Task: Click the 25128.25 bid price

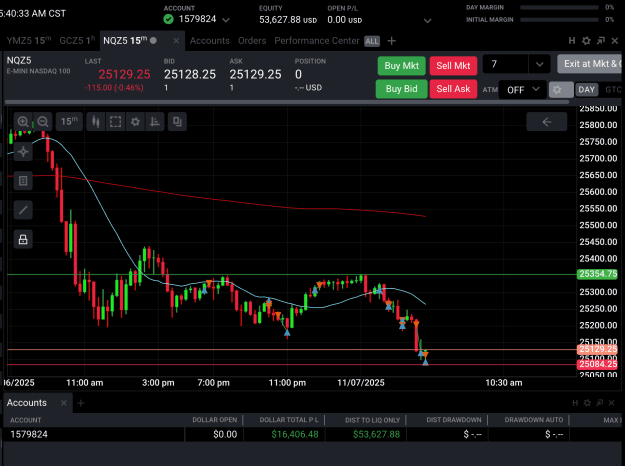Action: point(190,75)
